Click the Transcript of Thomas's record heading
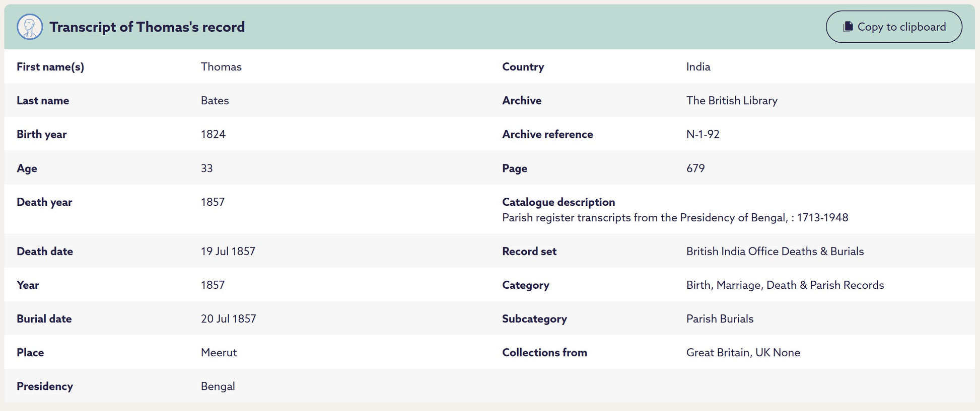 (x=147, y=27)
